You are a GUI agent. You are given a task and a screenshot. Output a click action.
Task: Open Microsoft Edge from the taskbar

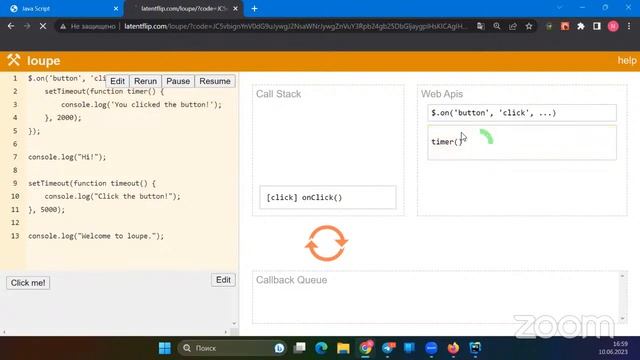(x=322, y=348)
